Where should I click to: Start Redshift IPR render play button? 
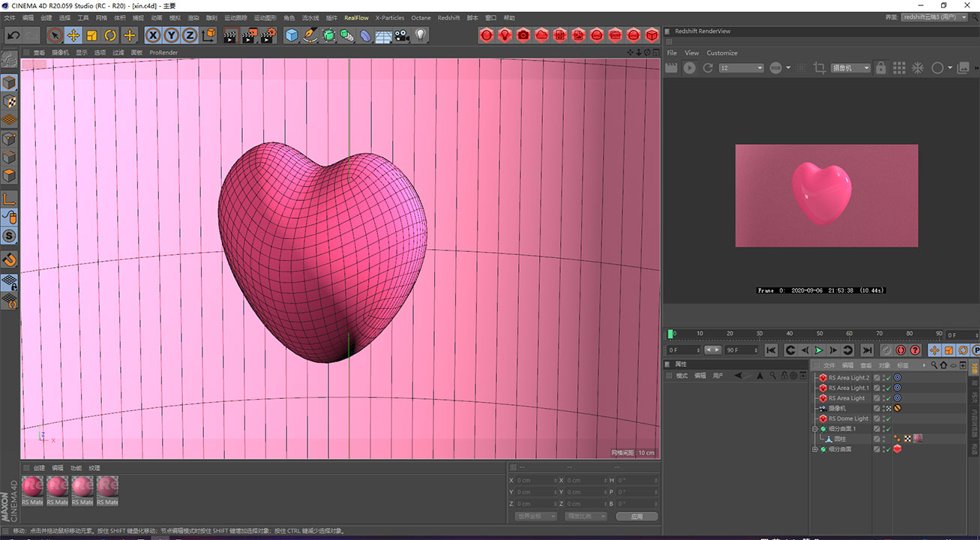pyautogui.click(x=689, y=67)
